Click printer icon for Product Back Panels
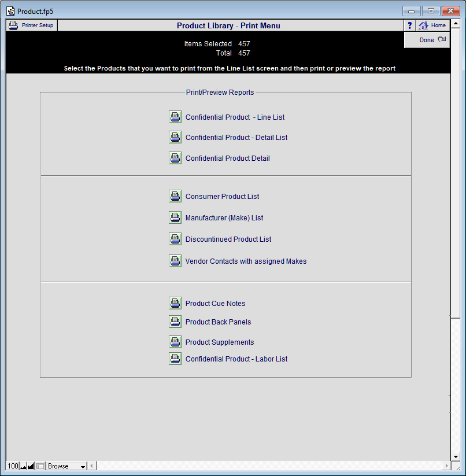This screenshot has height=476, width=466. point(175,322)
